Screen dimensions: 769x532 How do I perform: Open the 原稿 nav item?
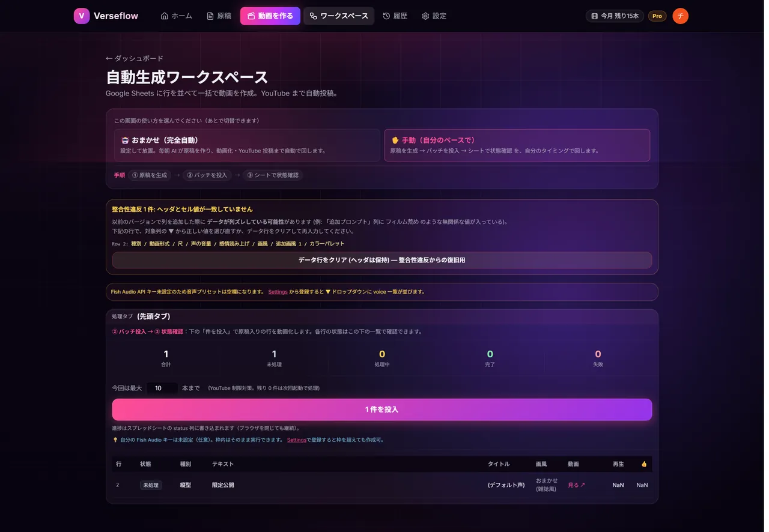pos(219,16)
